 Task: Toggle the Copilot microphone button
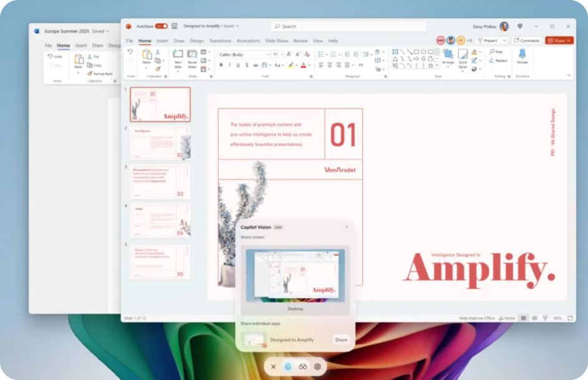coord(288,366)
